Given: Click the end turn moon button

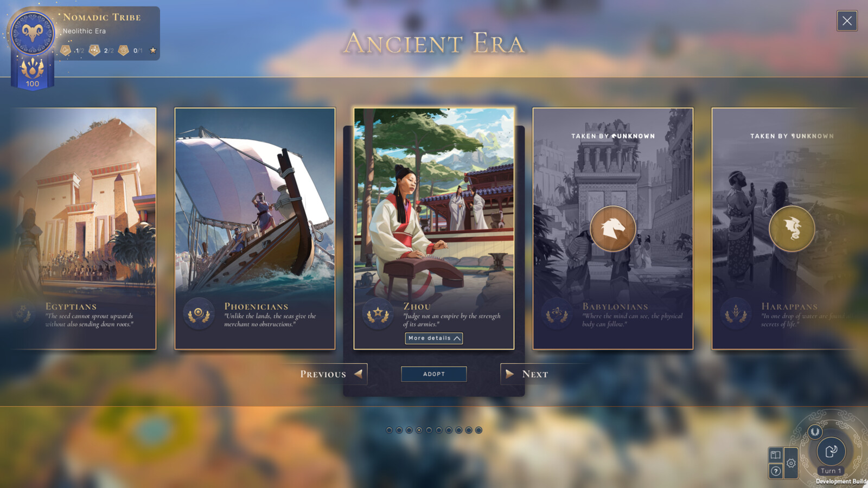Looking at the screenshot, I should (x=831, y=451).
